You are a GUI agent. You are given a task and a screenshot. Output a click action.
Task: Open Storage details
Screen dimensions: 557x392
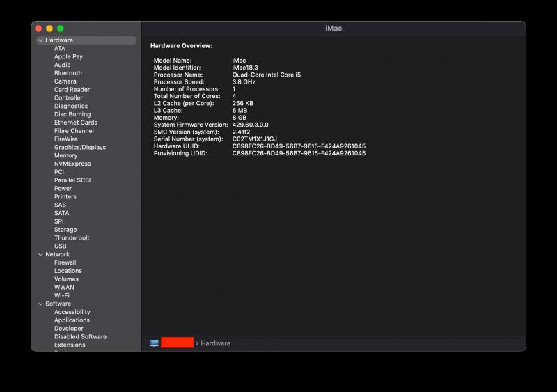[x=65, y=230]
